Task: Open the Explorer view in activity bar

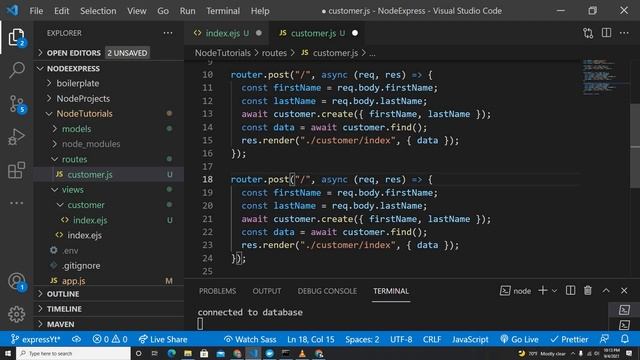Action: coord(16,37)
